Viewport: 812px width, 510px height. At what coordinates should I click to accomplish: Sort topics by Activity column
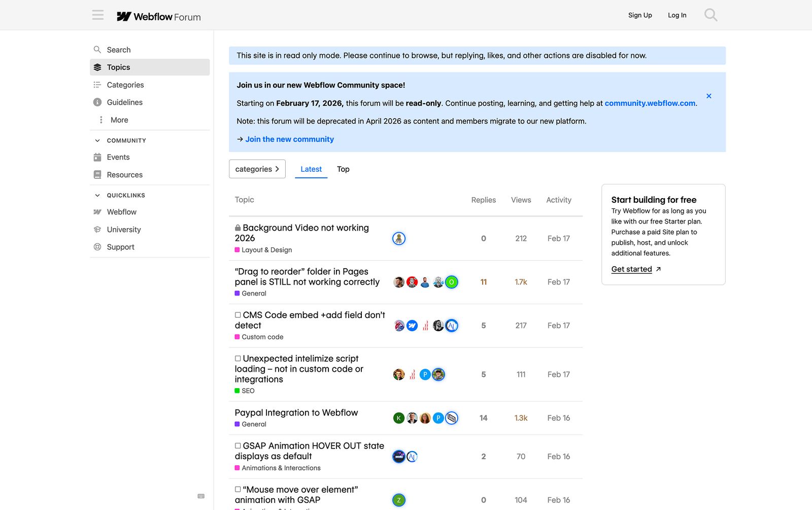coord(559,200)
